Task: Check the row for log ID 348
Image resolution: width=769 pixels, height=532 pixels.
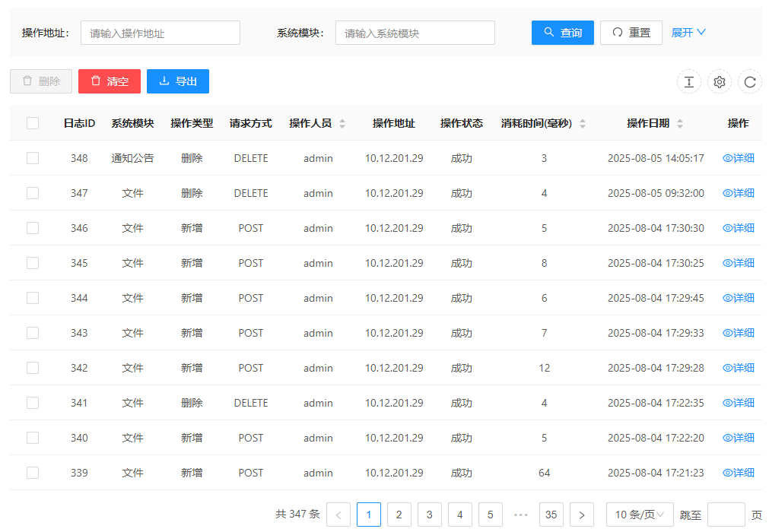Action: (33, 158)
